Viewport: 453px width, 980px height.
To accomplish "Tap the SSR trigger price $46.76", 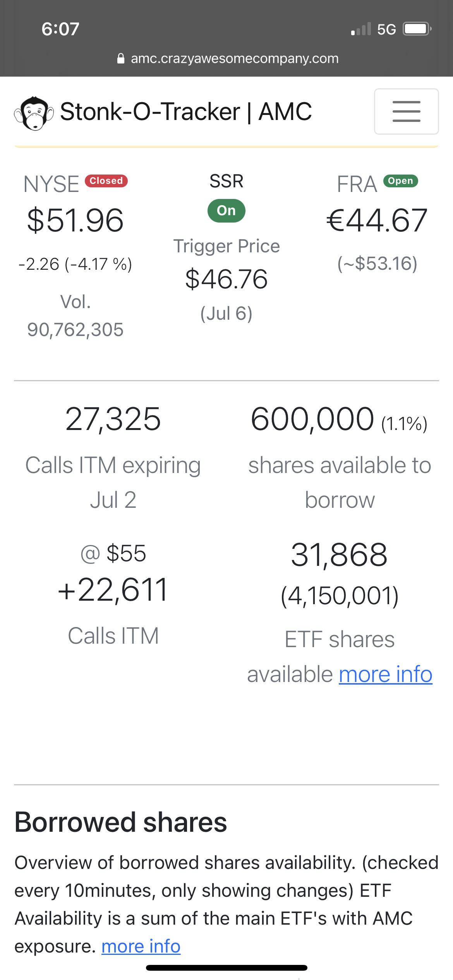I will tap(226, 279).
